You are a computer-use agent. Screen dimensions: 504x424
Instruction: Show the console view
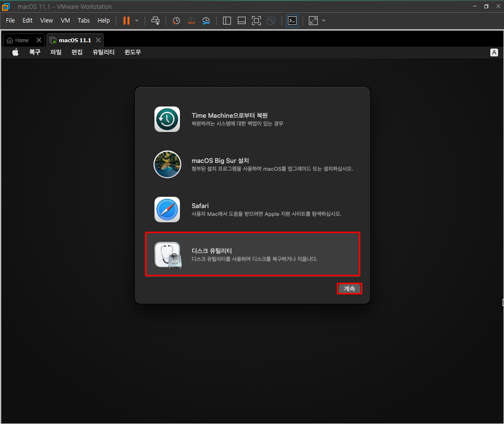point(292,21)
